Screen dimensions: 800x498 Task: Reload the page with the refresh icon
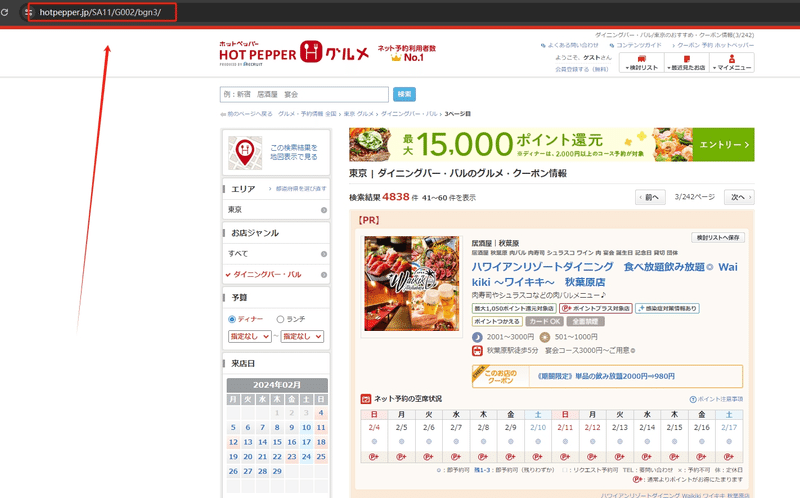click(x=5, y=12)
